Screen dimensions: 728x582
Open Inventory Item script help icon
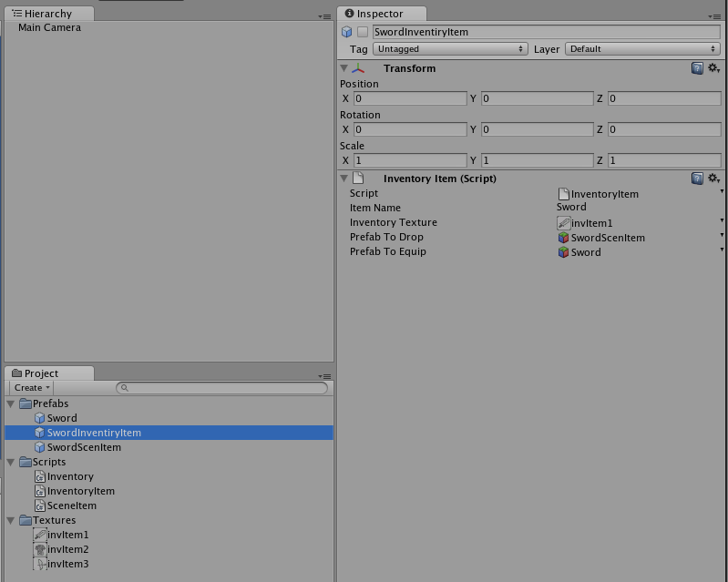tap(697, 179)
